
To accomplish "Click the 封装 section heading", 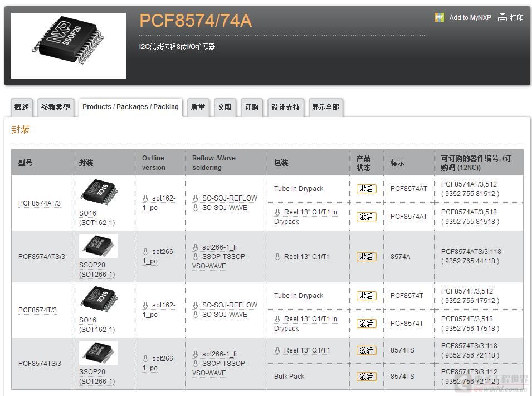I will point(21,129).
